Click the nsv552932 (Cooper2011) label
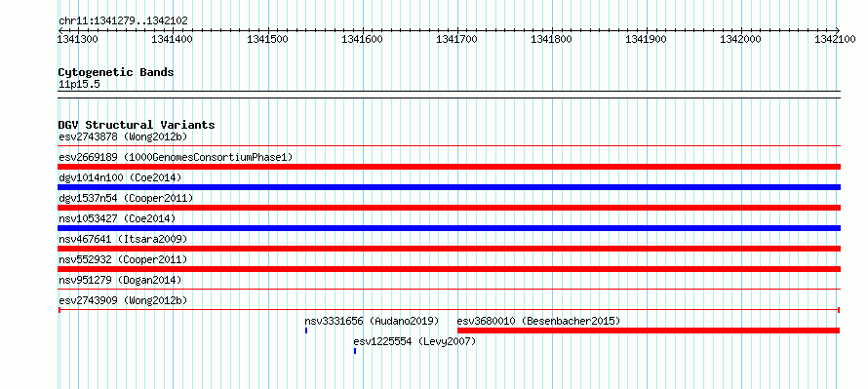This screenshot has width=868, height=389. (123, 259)
